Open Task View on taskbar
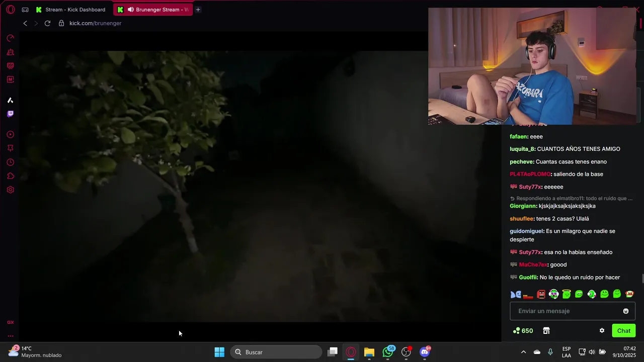The image size is (644, 362). pyautogui.click(x=333, y=352)
